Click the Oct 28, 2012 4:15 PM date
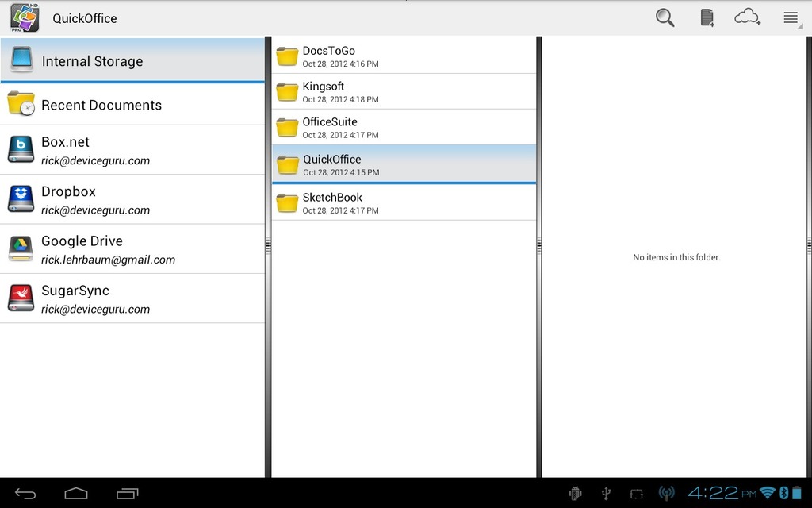This screenshot has height=508, width=812. pyautogui.click(x=341, y=172)
